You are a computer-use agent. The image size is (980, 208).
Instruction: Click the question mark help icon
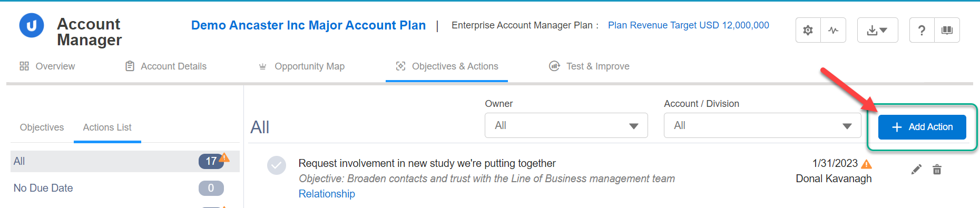922,30
